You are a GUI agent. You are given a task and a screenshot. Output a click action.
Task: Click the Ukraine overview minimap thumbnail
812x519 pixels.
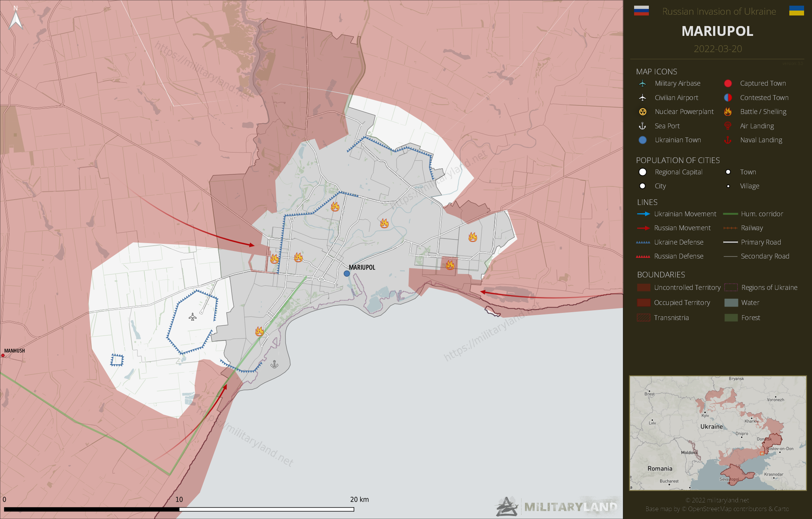(x=718, y=433)
